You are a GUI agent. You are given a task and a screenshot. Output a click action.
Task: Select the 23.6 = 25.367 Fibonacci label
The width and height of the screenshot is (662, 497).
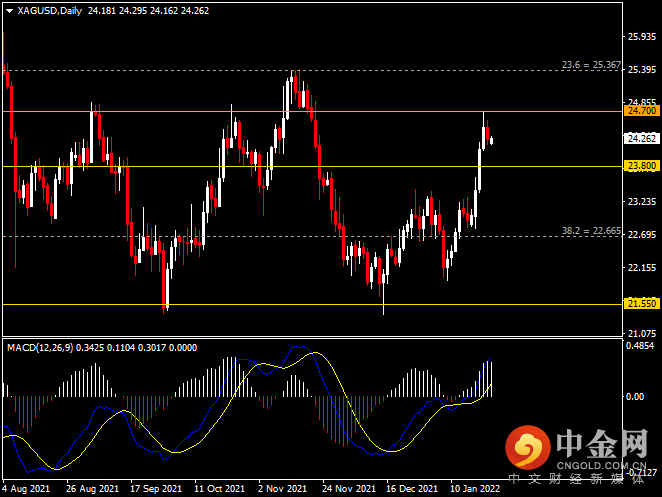(x=591, y=65)
